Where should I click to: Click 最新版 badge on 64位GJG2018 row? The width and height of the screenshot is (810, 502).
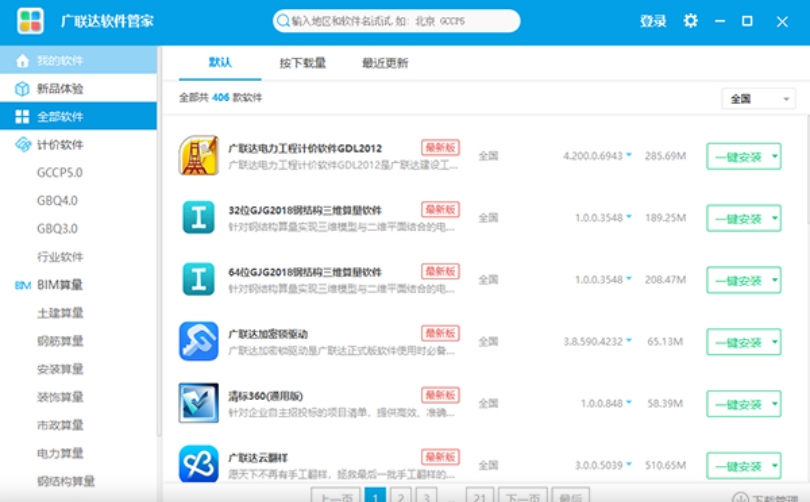440,271
